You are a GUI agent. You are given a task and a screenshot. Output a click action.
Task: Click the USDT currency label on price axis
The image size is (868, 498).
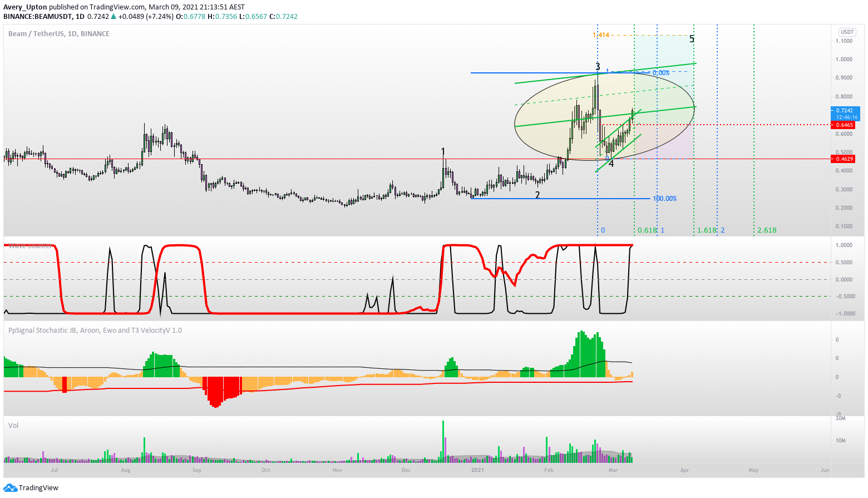[847, 32]
